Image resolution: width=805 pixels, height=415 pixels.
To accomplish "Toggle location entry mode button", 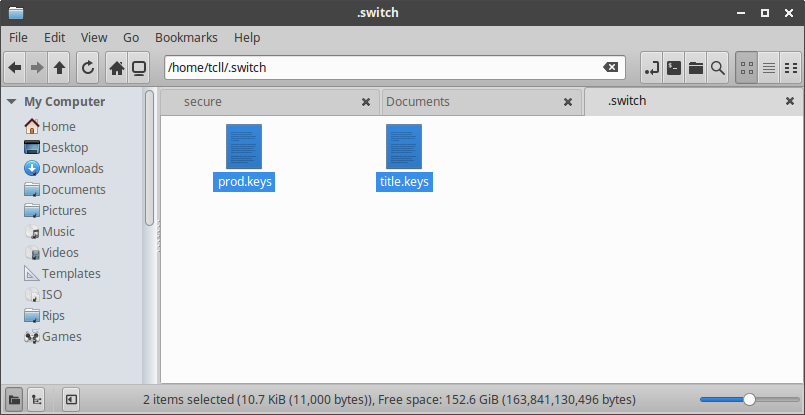I will pyautogui.click(x=651, y=67).
